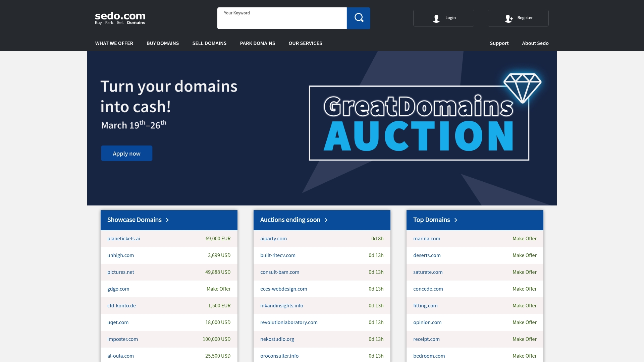
Task: Click the Apply now button
Action: [126, 153]
